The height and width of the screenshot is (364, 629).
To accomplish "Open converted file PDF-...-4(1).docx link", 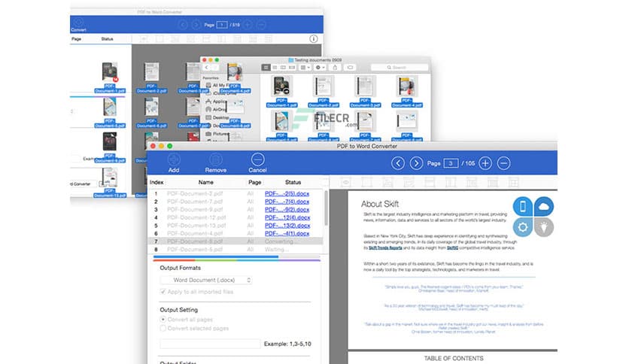I will pyautogui.click(x=287, y=233).
